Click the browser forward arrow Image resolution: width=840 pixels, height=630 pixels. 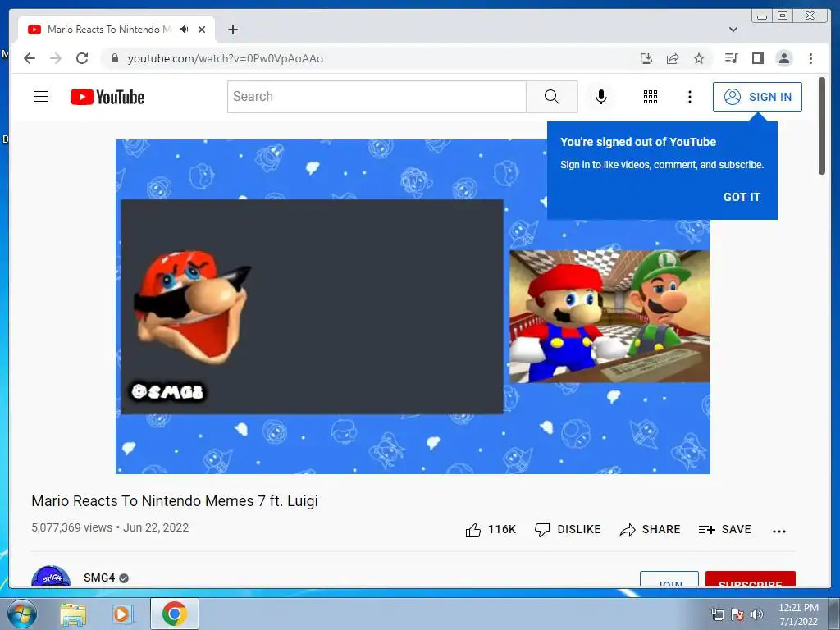(56, 58)
